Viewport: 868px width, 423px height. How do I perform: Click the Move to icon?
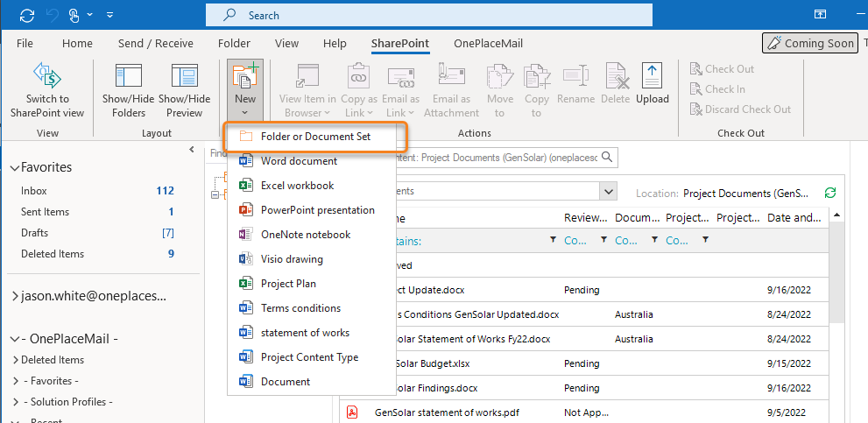[499, 76]
